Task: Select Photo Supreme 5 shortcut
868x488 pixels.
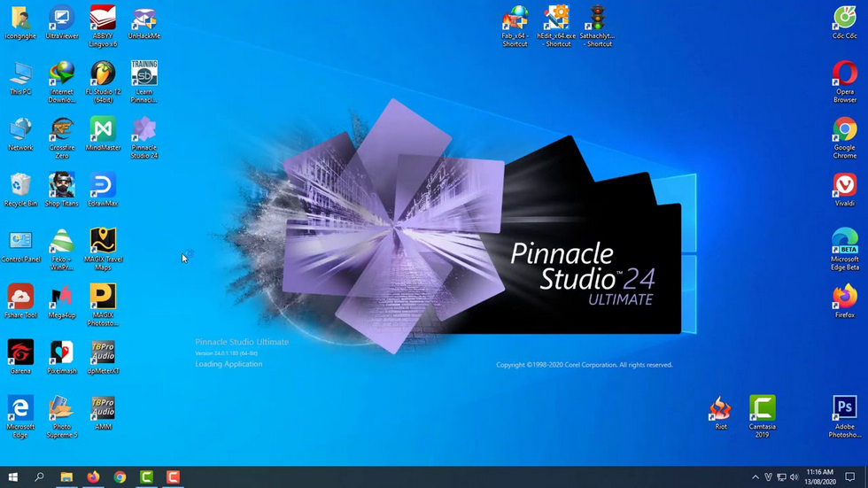Action: (x=61, y=417)
